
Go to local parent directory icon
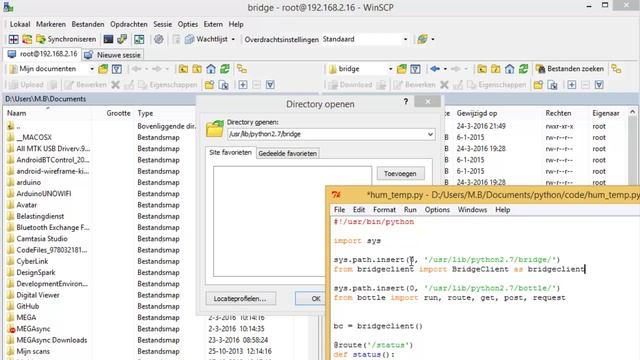coord(183,69)
